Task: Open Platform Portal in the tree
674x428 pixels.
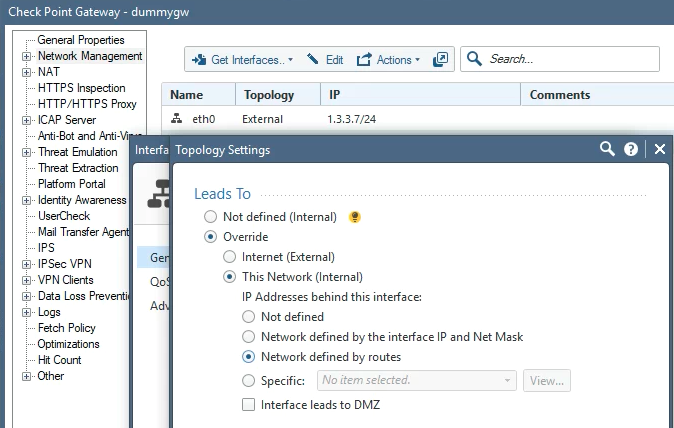Action: [x=72, y=184]
